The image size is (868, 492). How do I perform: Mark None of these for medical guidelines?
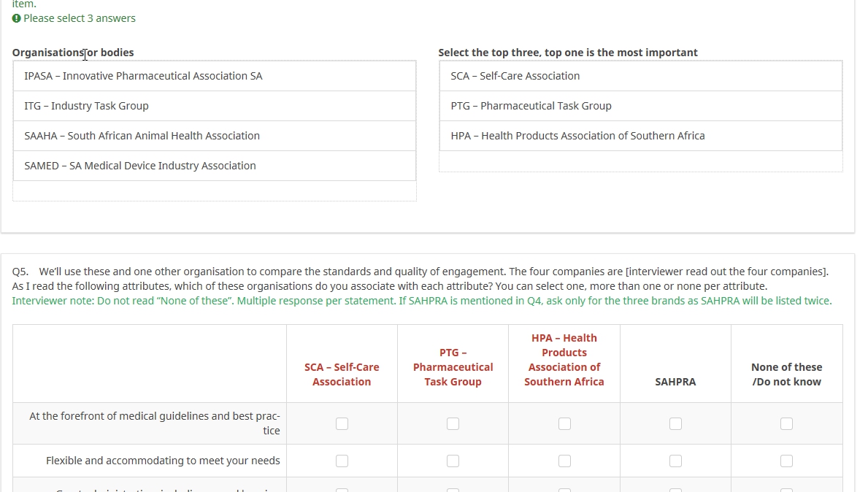tap(786, 423)
